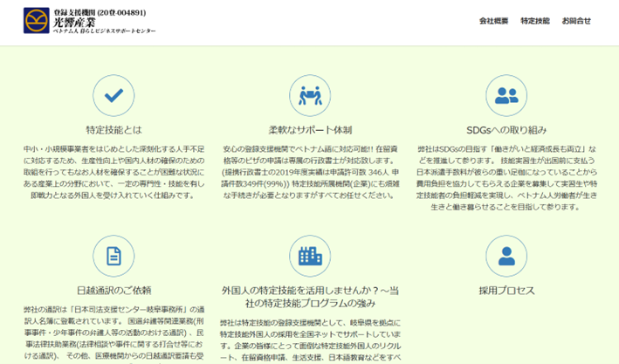Go to the お問合せ contact page
This screenshot has height=364, width=619.
[576, 21]
